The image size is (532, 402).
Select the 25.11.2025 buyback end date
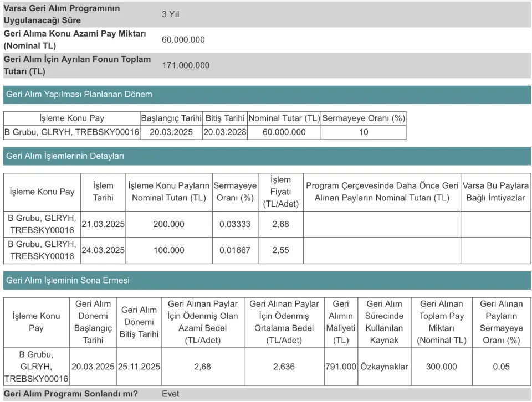coord(139,367)
